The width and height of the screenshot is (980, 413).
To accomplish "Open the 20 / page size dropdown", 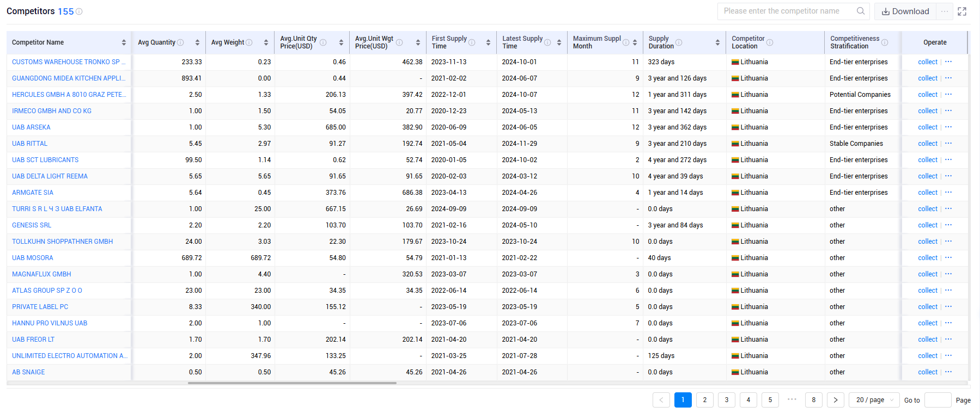I will [874, 400].
